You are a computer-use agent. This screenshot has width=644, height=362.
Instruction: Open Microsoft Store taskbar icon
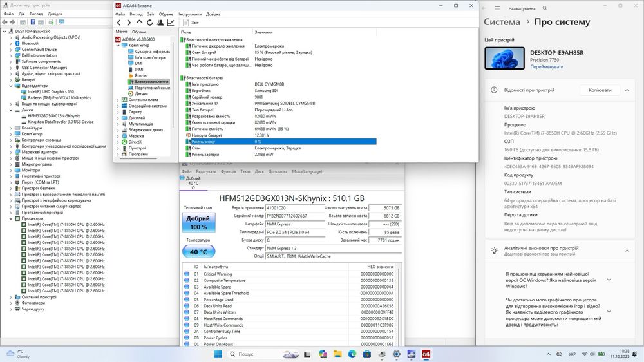367,354
